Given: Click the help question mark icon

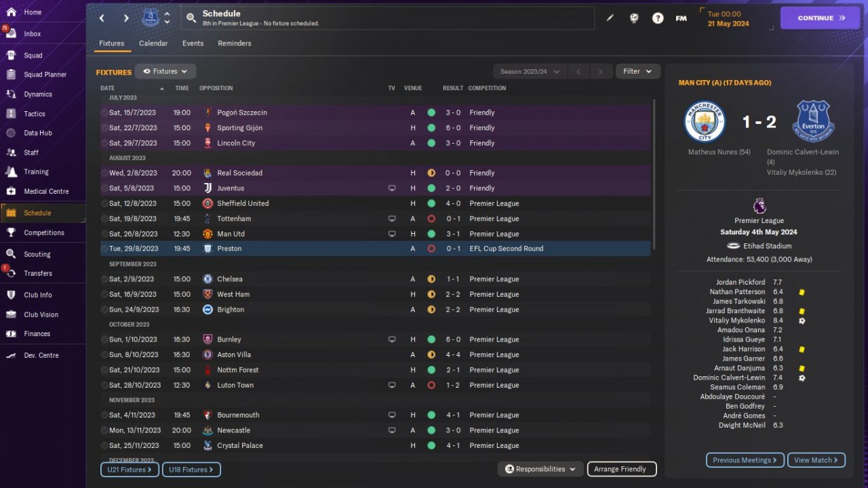Looking at the screenshot, I should pyautogui.click(x=658, y=18).
